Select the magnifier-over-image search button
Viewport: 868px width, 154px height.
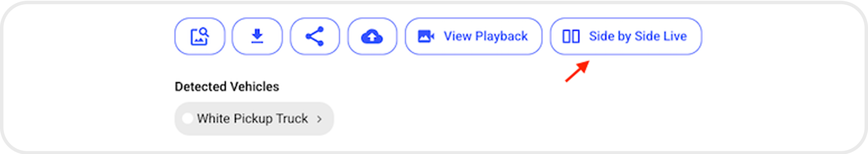[x=200, y=36]
